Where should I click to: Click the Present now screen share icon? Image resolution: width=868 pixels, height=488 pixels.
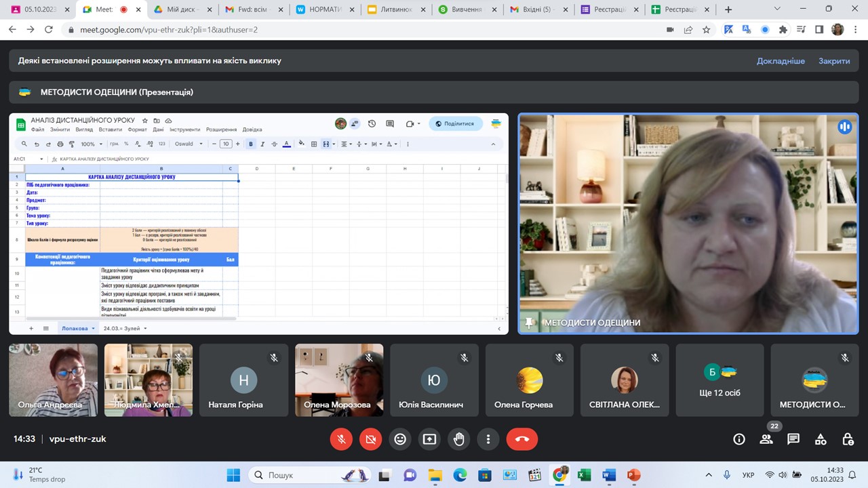[x=429, y=439]
